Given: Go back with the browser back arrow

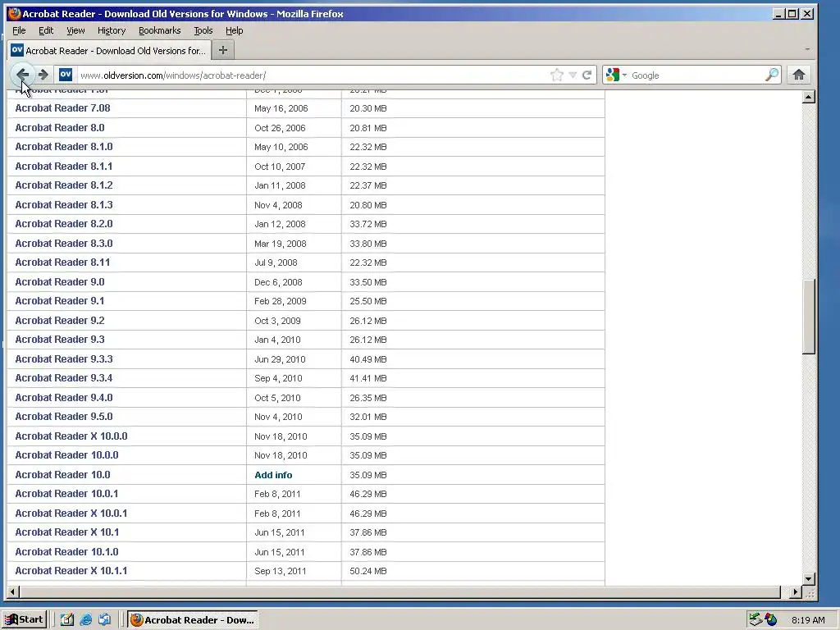Looking at the screenshot, I should coord(22,75).
